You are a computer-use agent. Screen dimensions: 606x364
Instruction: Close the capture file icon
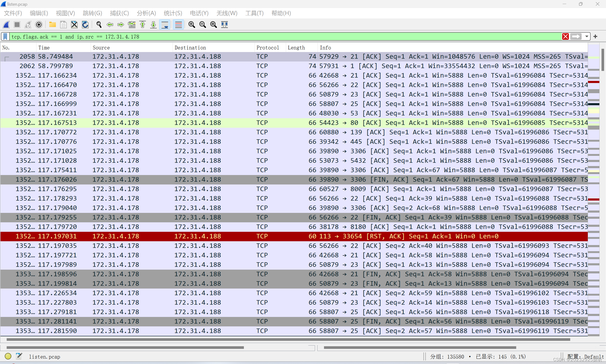(x=74, y=25)
